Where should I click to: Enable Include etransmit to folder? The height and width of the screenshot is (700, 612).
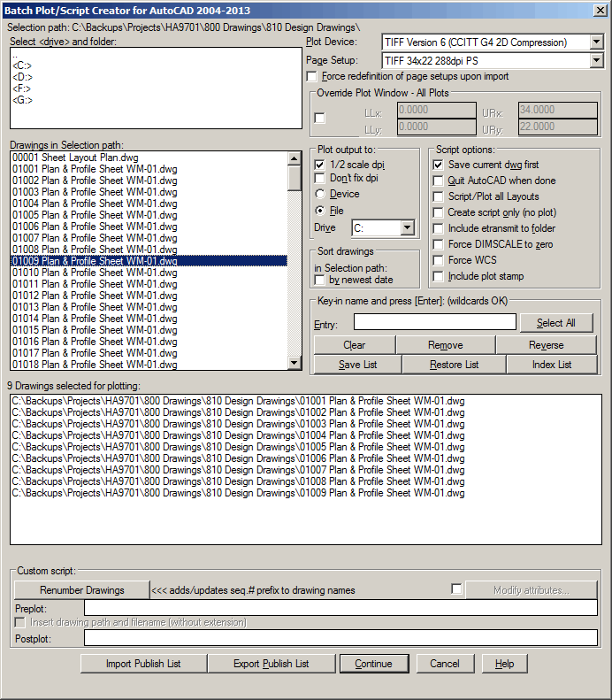coord(438,228)
